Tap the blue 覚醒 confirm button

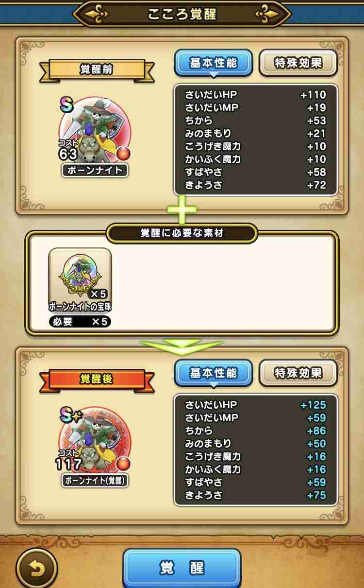(x=182, y=568)
